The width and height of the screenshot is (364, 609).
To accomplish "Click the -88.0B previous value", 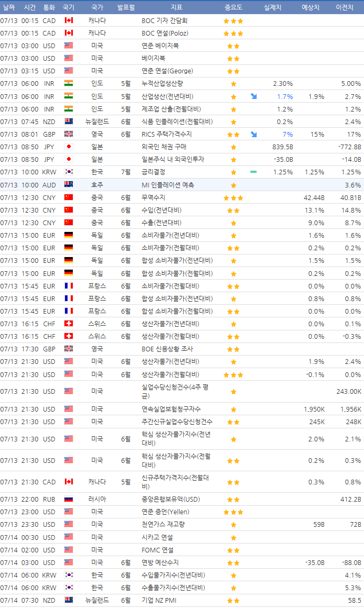I will click(x=351, y=562).
